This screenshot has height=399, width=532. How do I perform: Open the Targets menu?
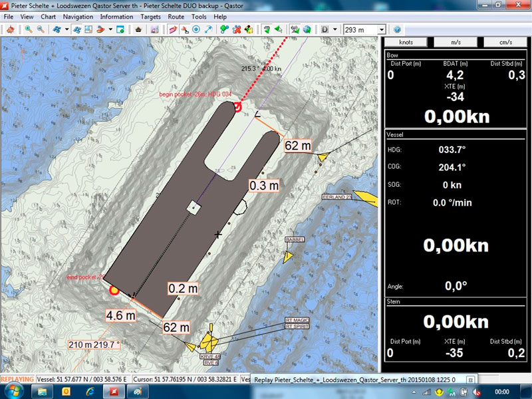pyautogui.click(x=150, y=16)
